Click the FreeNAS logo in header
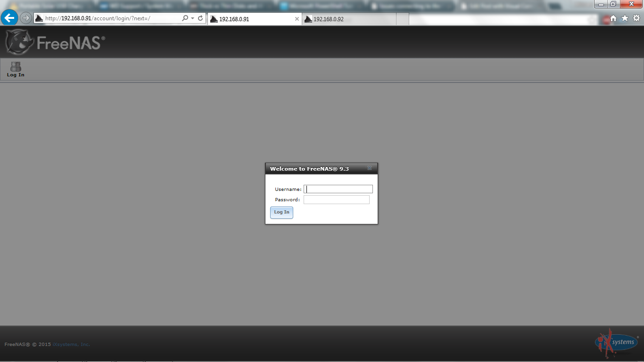This screenshot has width=644, height=362. 55,43
